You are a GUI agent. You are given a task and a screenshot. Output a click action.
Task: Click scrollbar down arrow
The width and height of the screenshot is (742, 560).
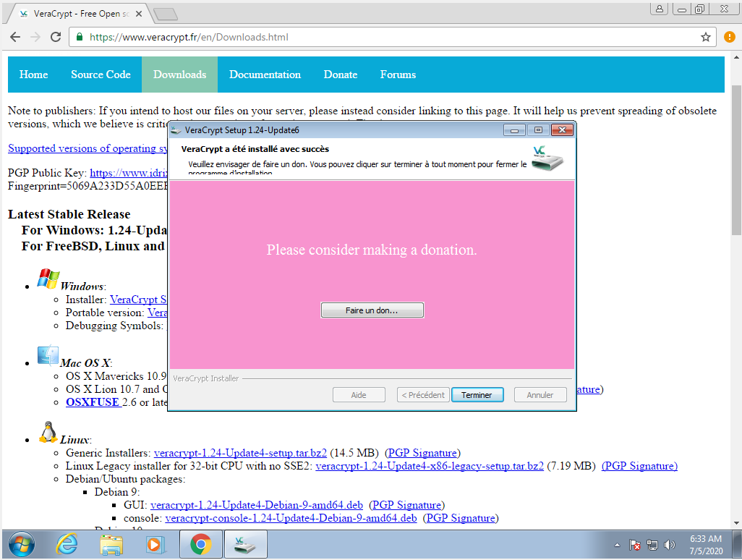tap(736, 523)
